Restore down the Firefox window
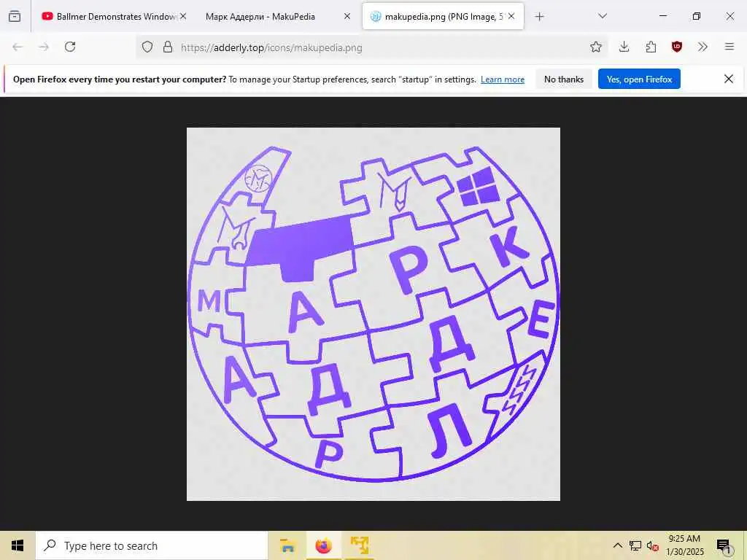The height and width of the screenshot is (560, 747). [696, 16]
